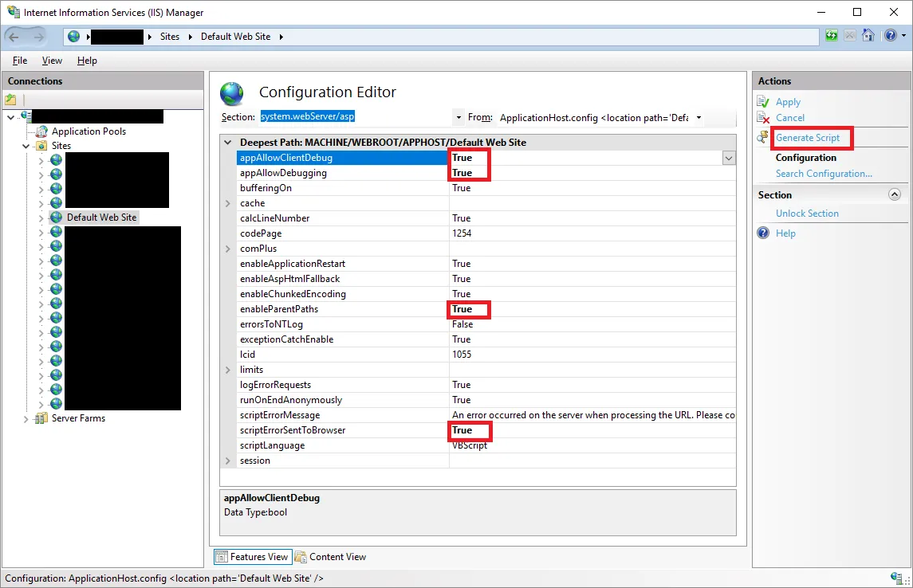Click the status bar network icon
The height and width of the screenshot is (588, 913).
point(896,578)
